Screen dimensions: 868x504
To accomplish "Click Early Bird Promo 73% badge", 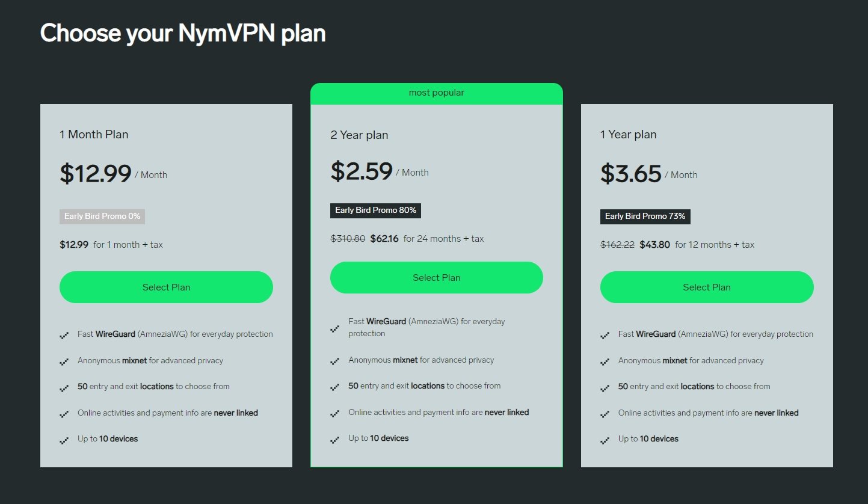I will pyautogui.click(x=645, y=217).
